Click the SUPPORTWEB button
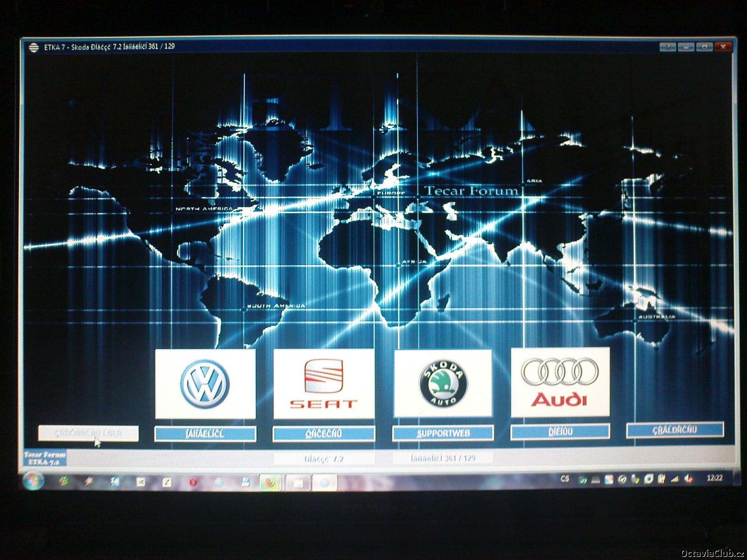Viewport: 747px width, 560px height. 443,434
